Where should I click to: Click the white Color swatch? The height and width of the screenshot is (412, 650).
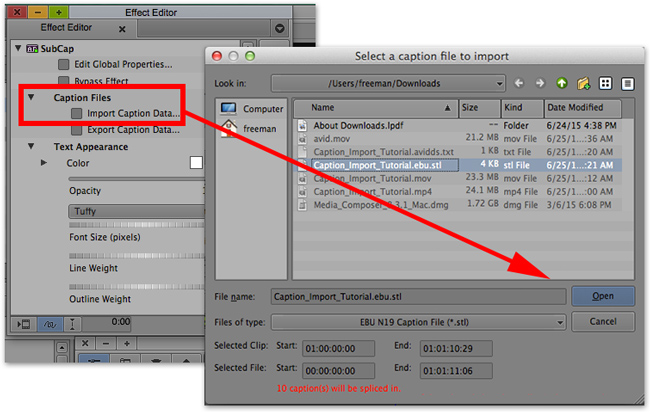point(196,163)
